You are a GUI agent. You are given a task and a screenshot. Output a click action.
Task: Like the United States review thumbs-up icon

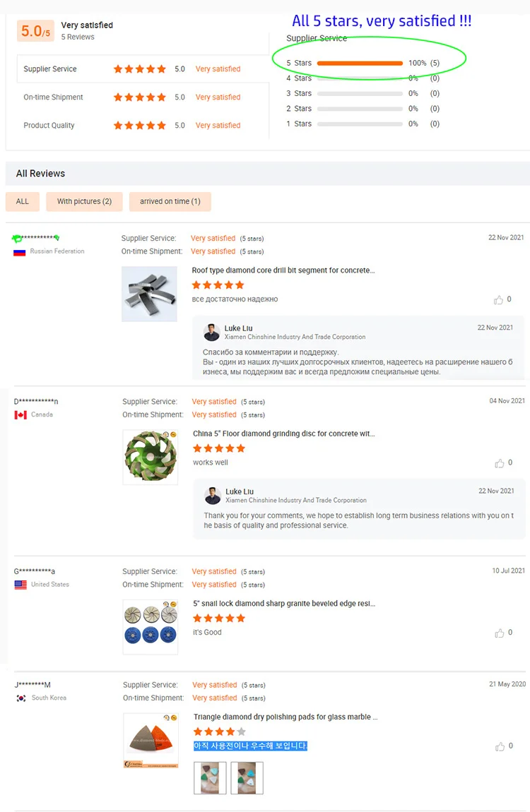[x=500, y=633]
